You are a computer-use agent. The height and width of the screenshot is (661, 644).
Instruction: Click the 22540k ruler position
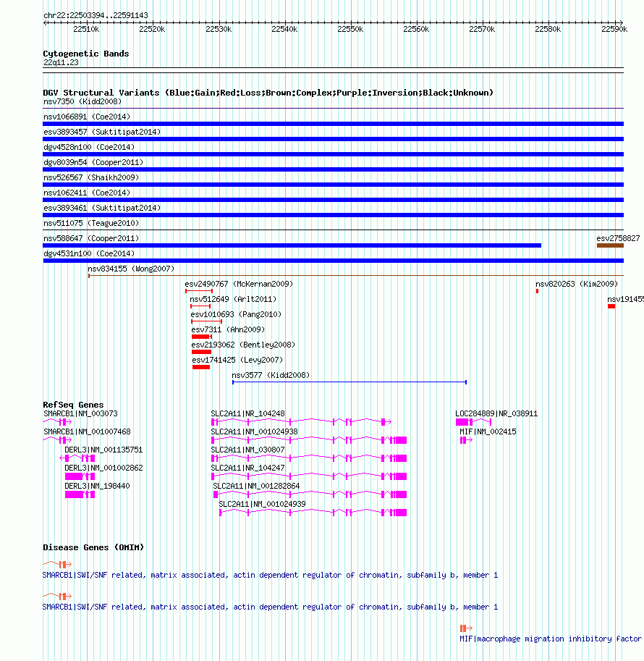[284, 29]
